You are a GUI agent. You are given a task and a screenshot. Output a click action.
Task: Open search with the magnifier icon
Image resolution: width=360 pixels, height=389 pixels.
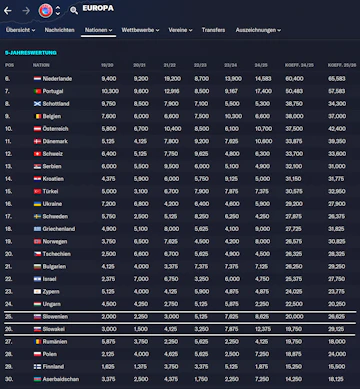74,11
